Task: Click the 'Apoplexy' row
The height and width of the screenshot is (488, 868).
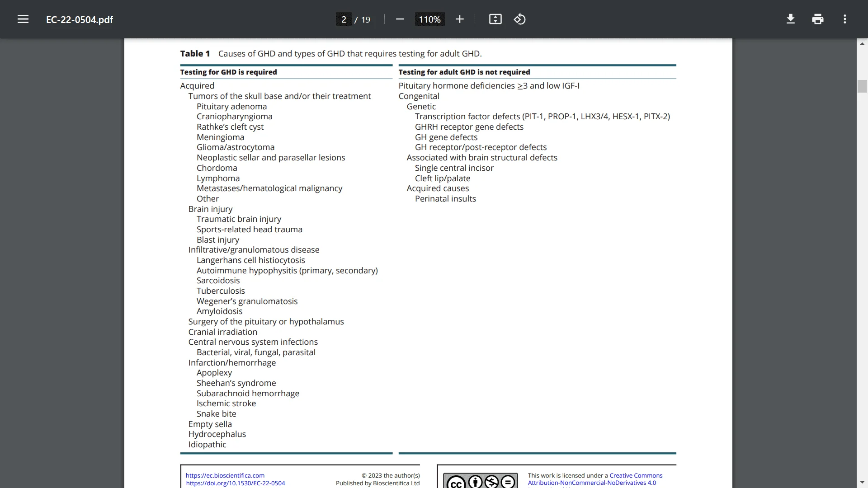Action: (x=214, y=372)
